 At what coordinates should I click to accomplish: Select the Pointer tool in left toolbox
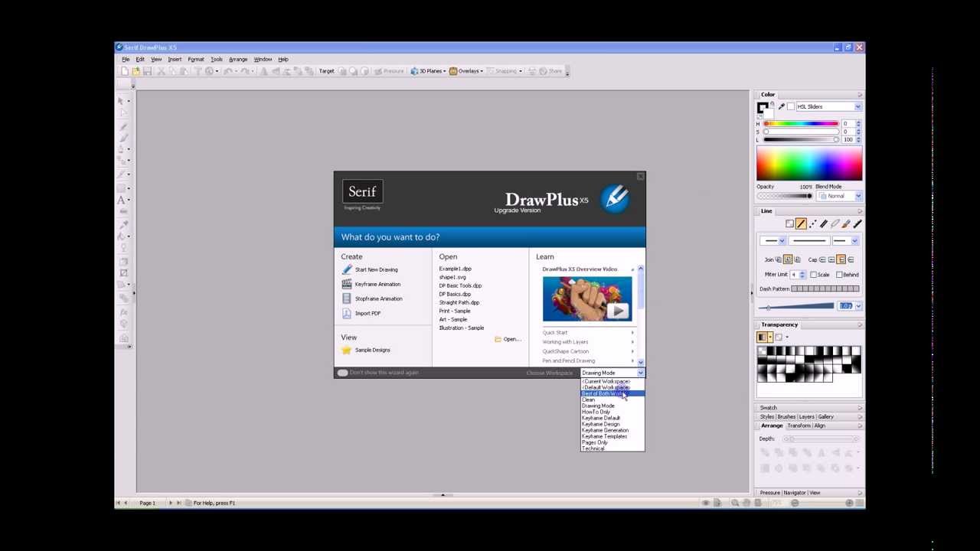121,100
